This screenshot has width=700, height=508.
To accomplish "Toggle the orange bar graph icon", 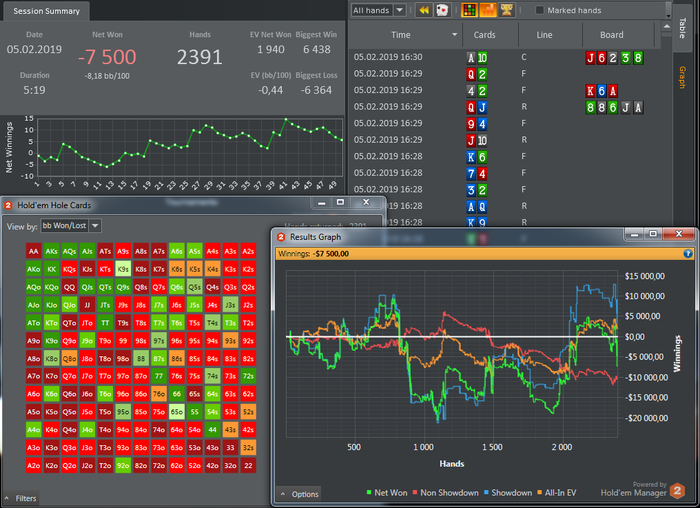I will click(488, 10).
